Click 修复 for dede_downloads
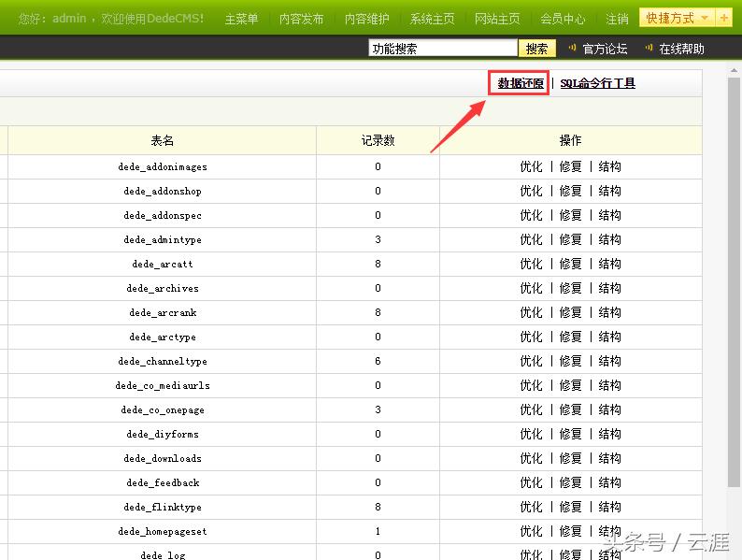Screen dimensions: 742x560 pyautogui.click(x=570, y=458)
